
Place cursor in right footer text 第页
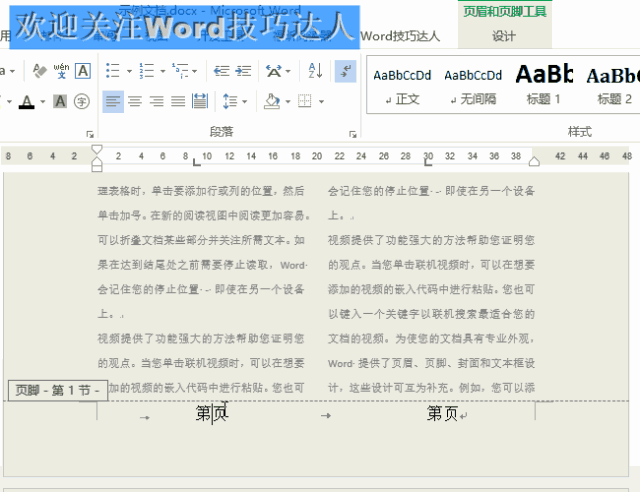(442, 414)
